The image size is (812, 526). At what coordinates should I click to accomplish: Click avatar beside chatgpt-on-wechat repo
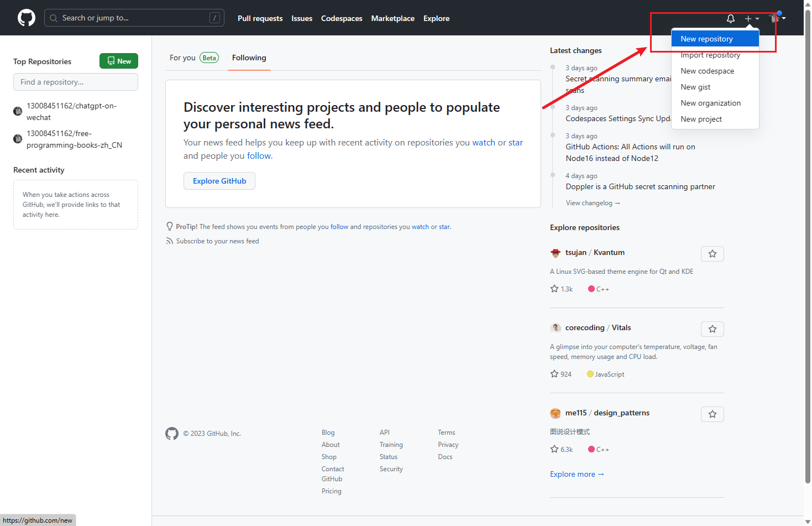(x=18, y=111)
